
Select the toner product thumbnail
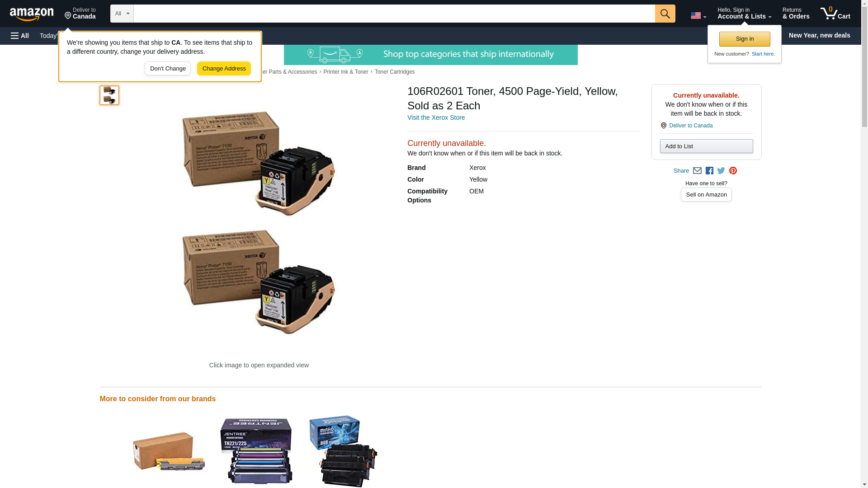pos(109,95)
